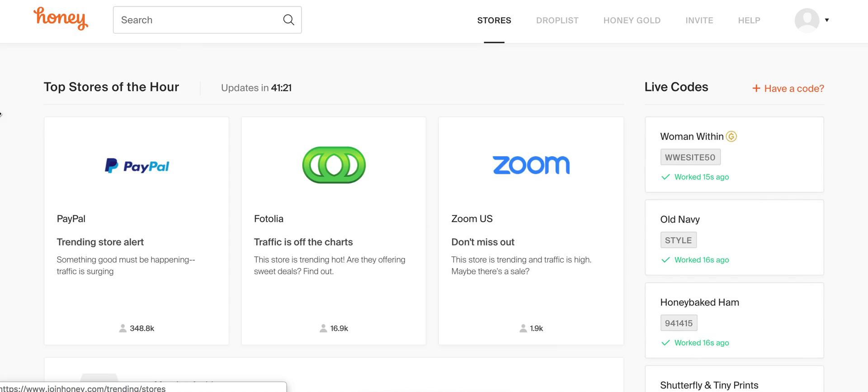Click the Fotolia user count icon
The image size is (868, 392).
tap(323, 328)
